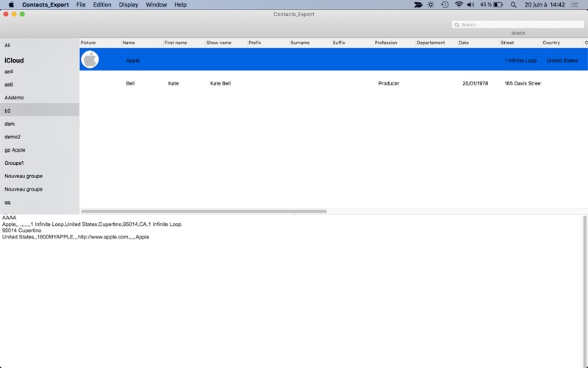
Task: Click the vertical scrollbar of the text pane
Action: click(584, 291)
